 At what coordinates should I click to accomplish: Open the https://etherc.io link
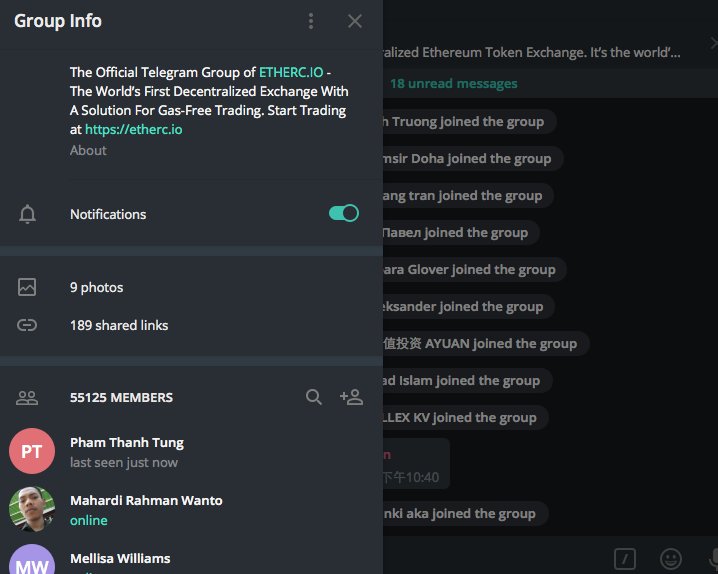point(134,130)
